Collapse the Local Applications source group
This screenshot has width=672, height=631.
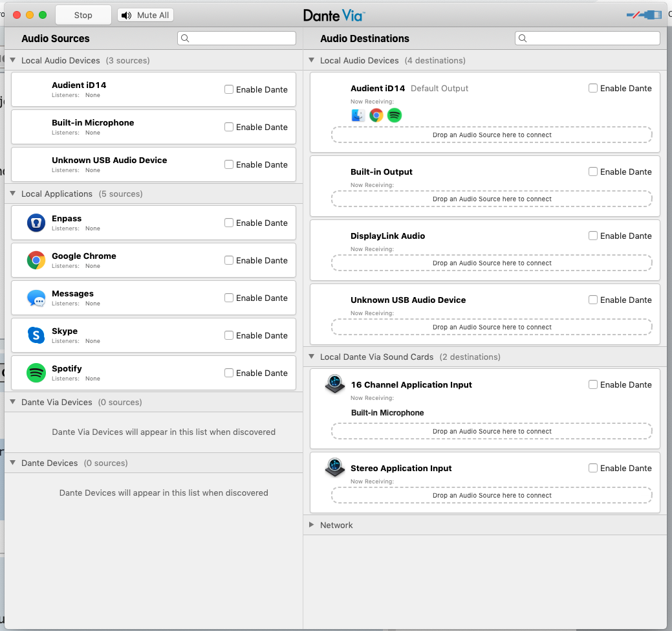(12, 194)
